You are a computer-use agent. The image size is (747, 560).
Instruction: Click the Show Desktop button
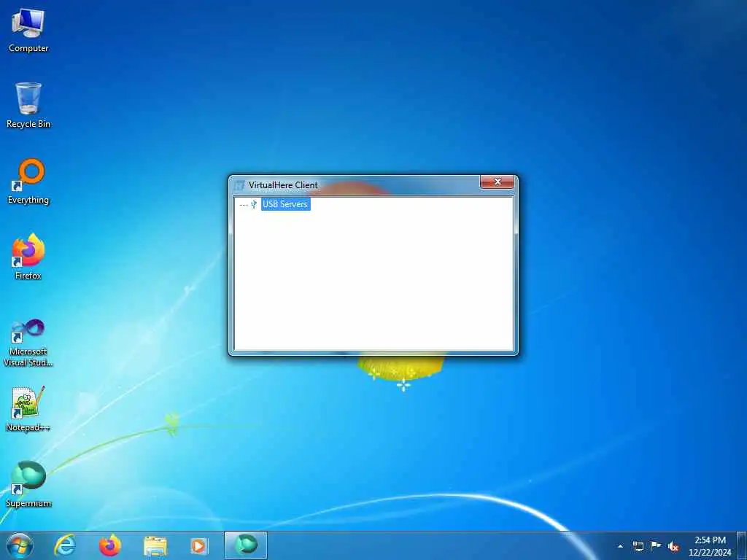(x=742, y=545)
